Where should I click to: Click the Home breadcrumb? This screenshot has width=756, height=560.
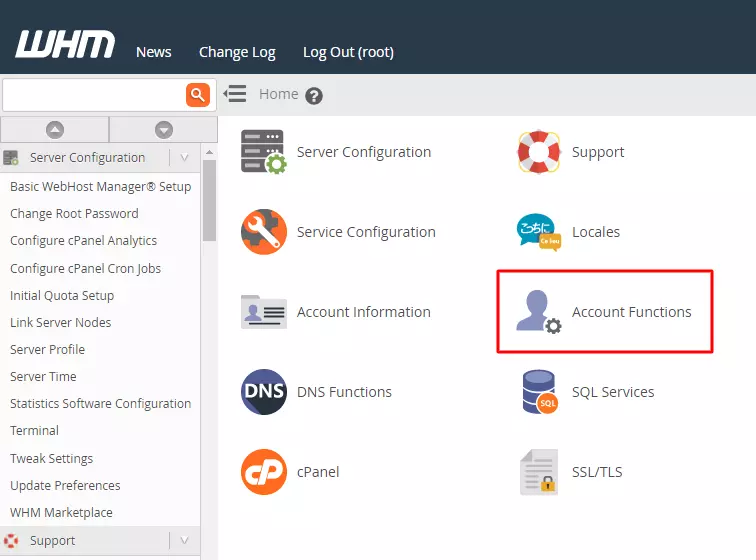click(x=279, y=94)
